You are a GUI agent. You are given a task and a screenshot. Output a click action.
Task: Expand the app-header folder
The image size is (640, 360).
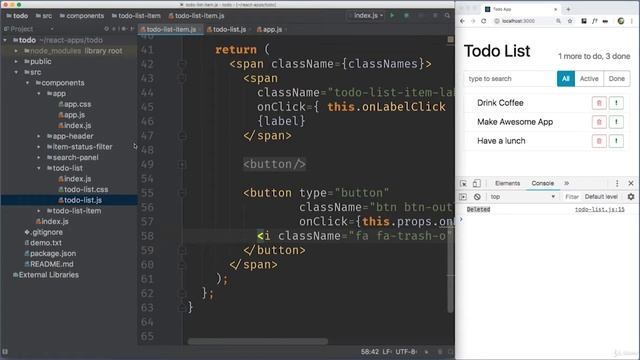click(x=39, y=136)
